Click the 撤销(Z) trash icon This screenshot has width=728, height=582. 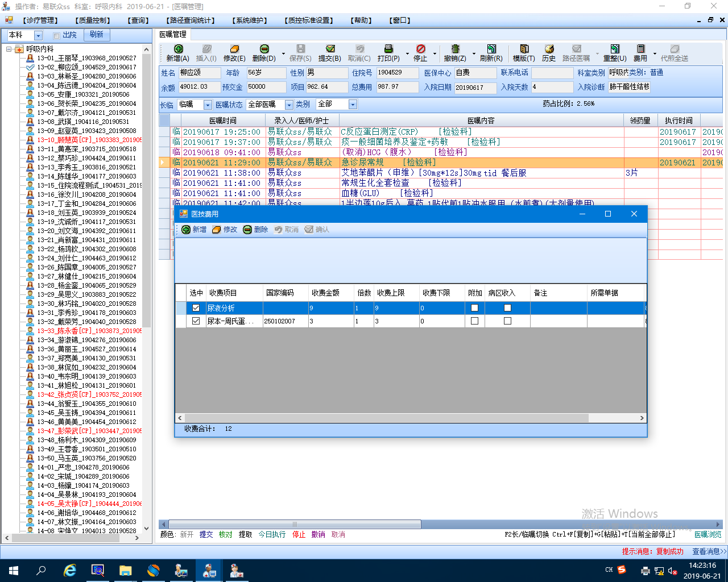pos(455,49)
